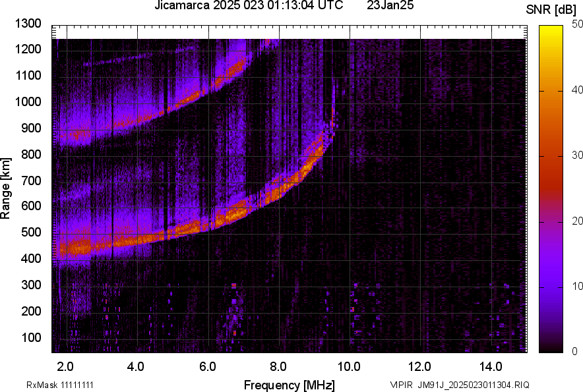Click the 500 tick on the range axis
The width and height of the screenshot is (583, 392).
[x=30, y=233]
